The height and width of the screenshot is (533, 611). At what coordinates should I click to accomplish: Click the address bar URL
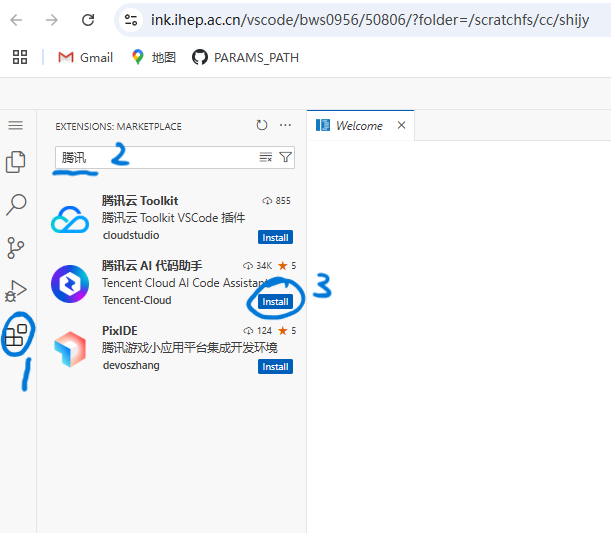coord(370,20)
